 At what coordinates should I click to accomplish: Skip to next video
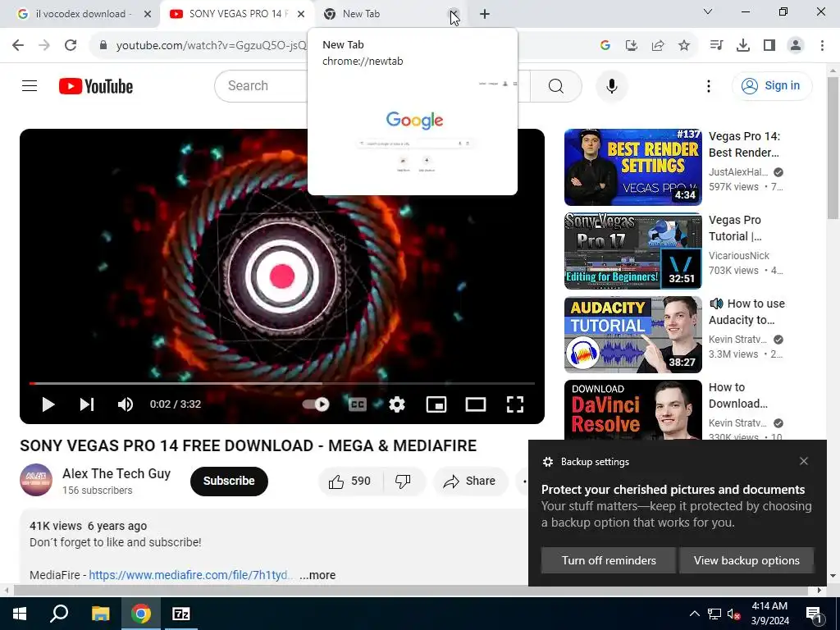87,404
